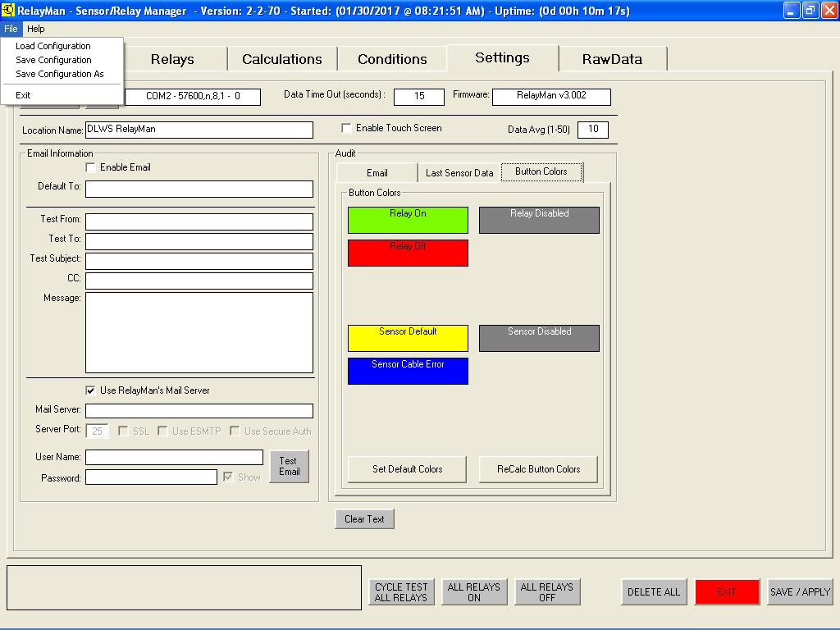Select the Last Sensor Data audit tab

tap(459, 173)
